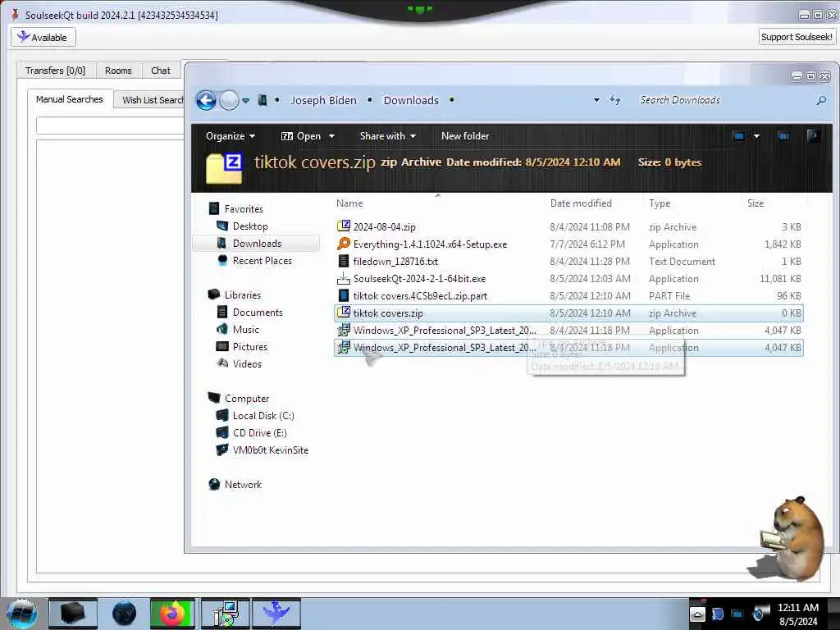
Task: Open address bar history dropdown arrow
Action: [x=596, y=100]
